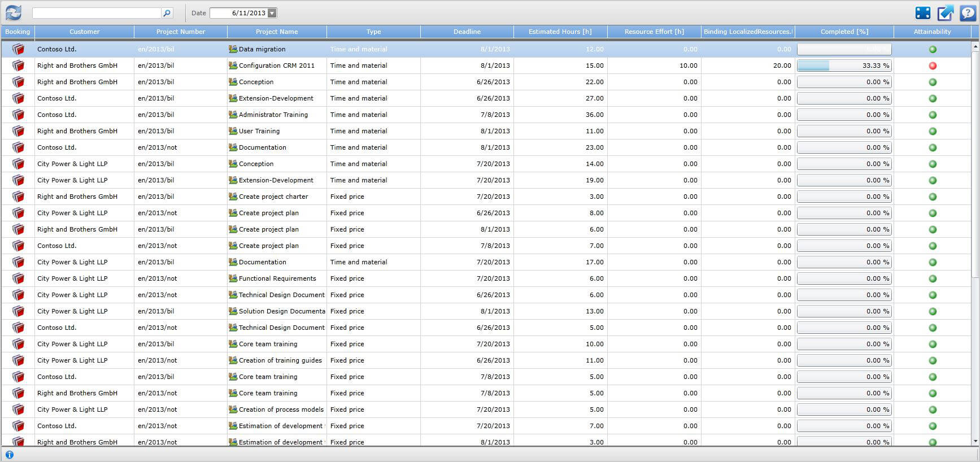Click the vertical scrollbar up arrow
980x462 pixels.
975,46
